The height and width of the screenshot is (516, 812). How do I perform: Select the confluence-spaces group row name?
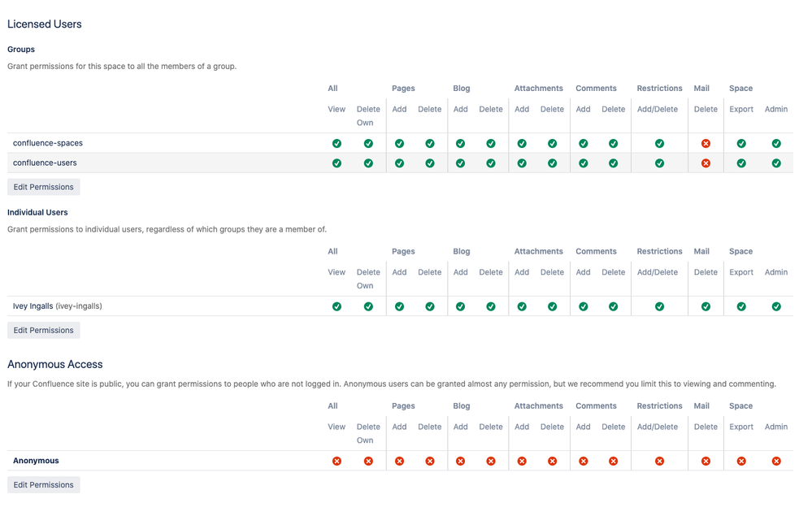click(48, 143)
